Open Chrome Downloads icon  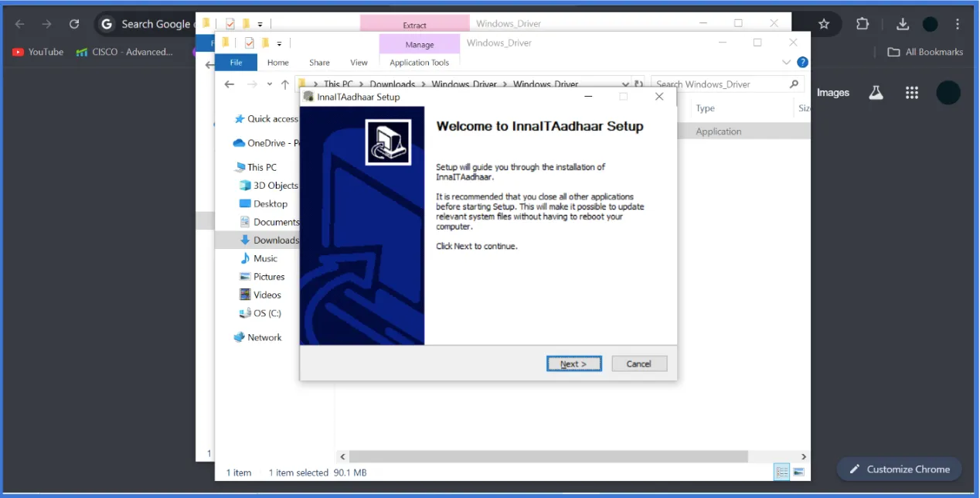click(903, 24)
